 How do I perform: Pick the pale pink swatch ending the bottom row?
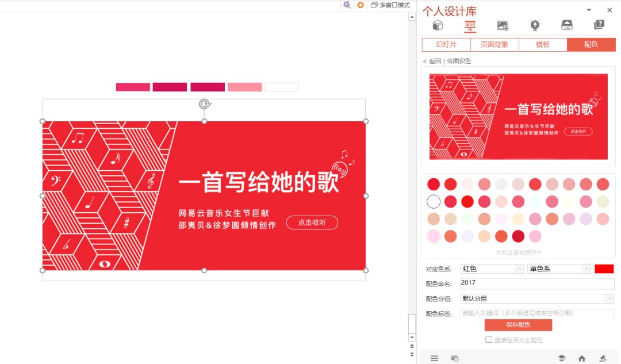pyautogui.click(x=535, y=236)
